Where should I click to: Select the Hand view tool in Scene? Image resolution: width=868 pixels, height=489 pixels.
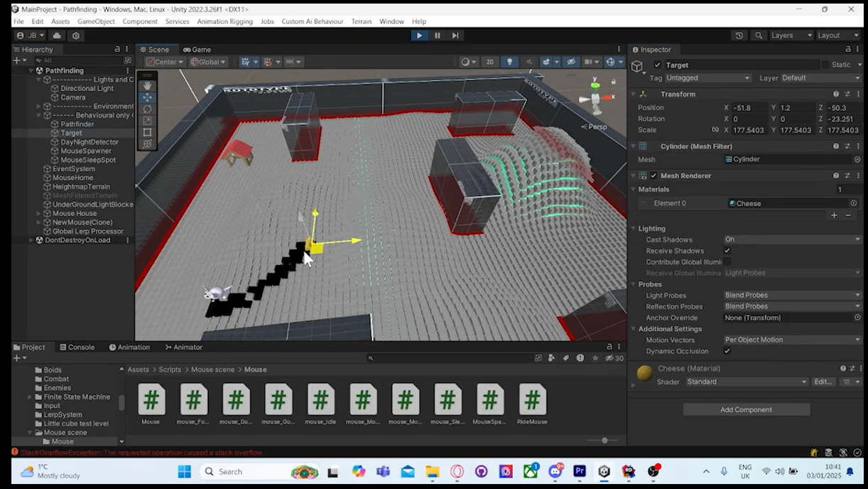[147, 85]
